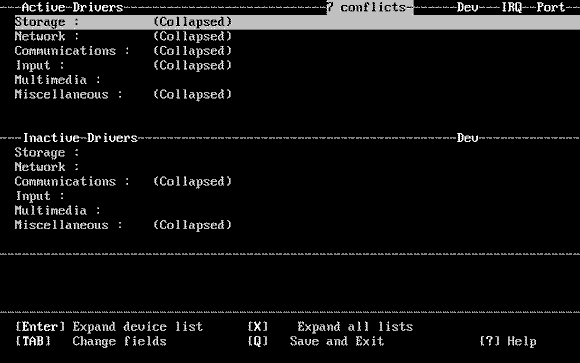Select Storage under Inactive Drivers
Screen dimensions: 580x363
47,152
